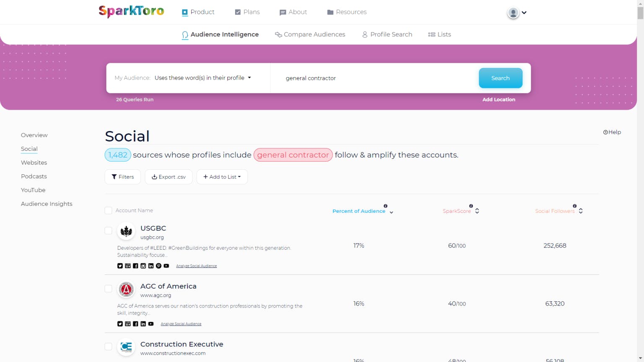Switch to Profile Search tab
644x362 pixels.
point(387,35)
